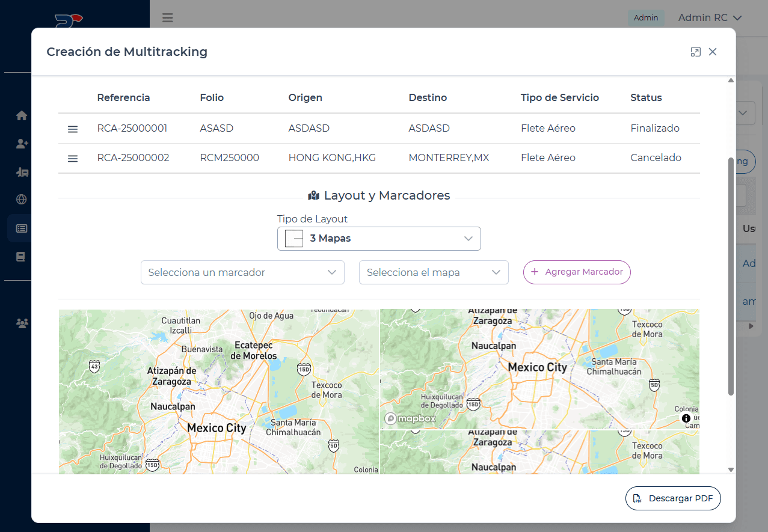Screen dimensions: 768x532
Task: Click the Agregar Marcador button
Action: coord(577,272)
